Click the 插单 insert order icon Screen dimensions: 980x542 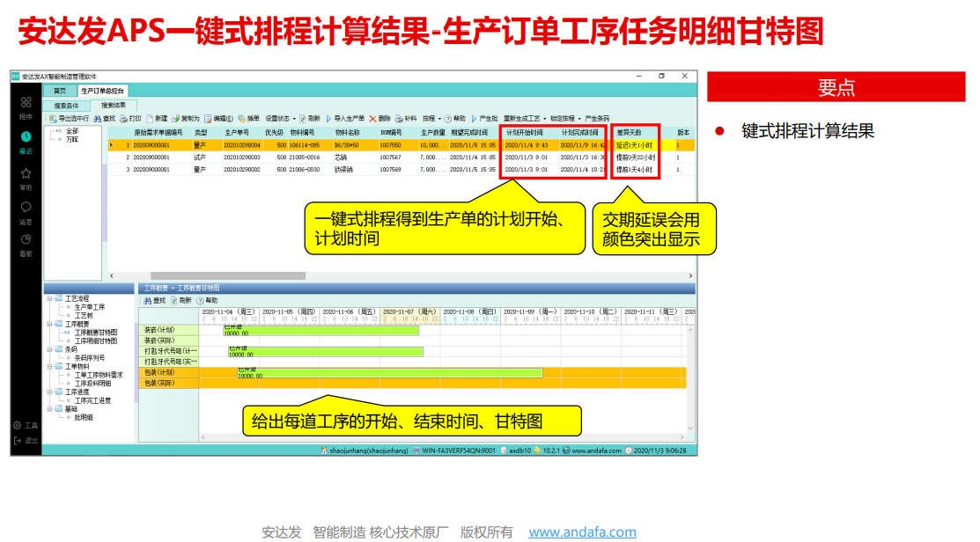coord(242,119)
